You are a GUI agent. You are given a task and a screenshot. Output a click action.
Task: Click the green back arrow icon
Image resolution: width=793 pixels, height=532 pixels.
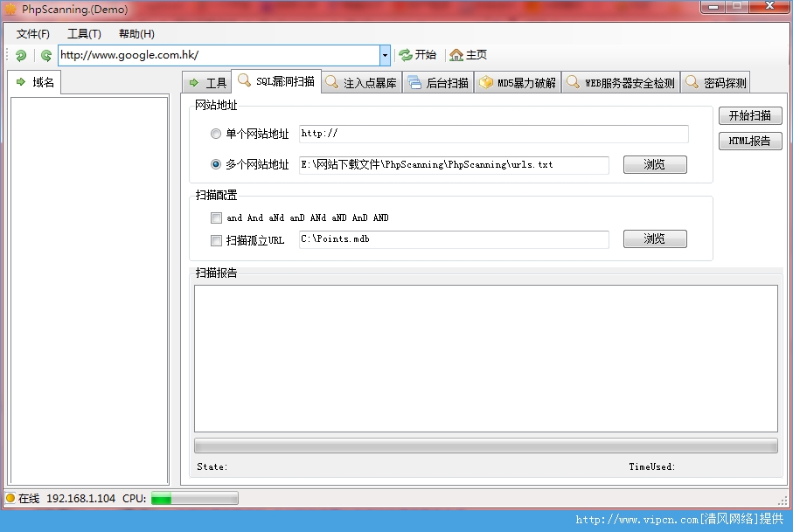click(21, 56)
